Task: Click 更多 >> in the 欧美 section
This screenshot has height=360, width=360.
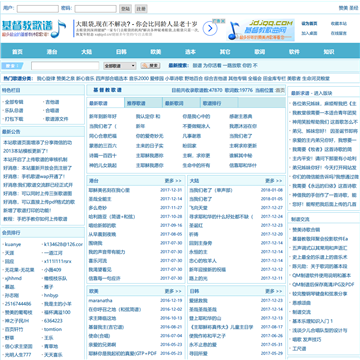Action: (x=173, y=291)
